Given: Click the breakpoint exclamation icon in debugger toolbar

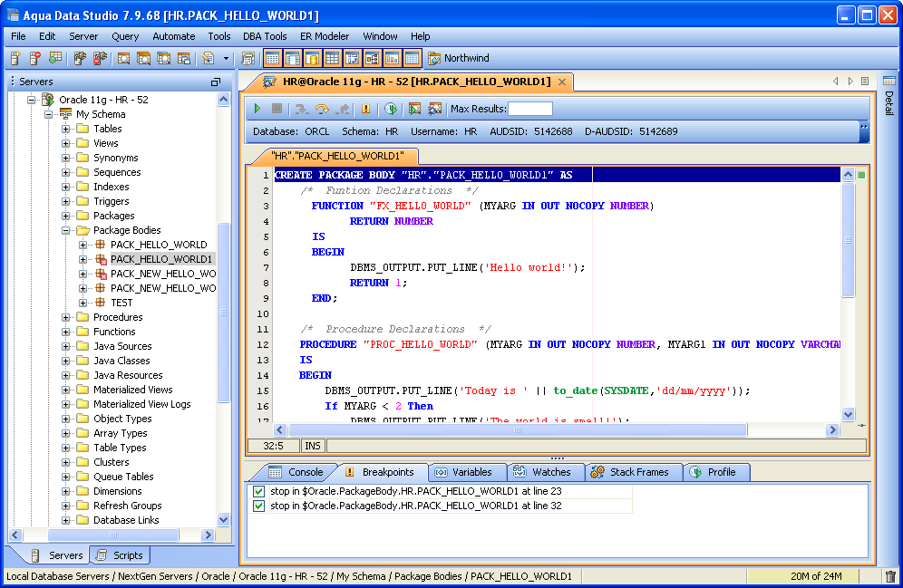Looking at the screenshot, I should pyautogui.click(x=366, y=109).
